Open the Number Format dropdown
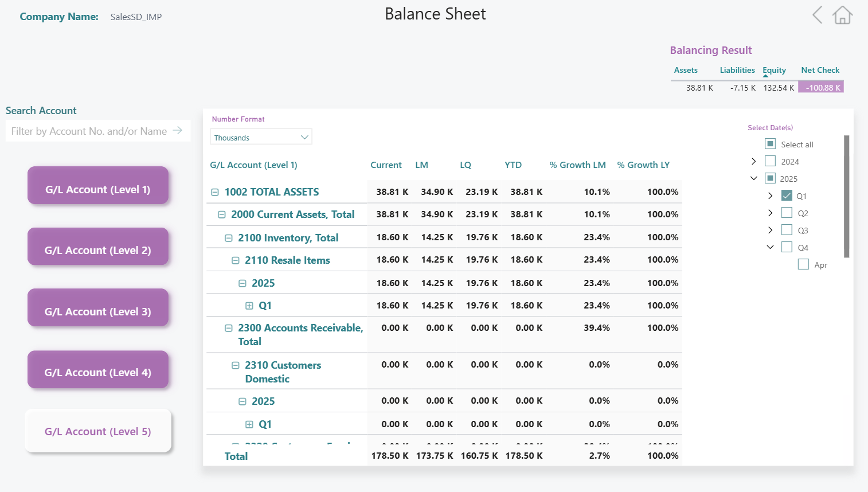 [261, 138]
